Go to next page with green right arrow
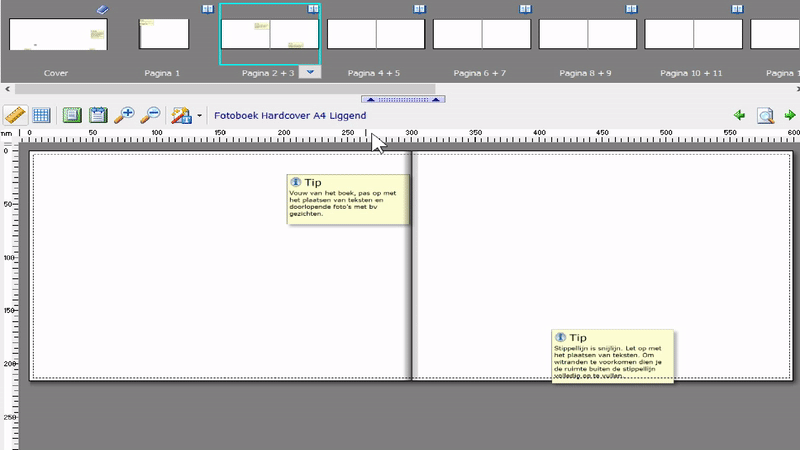 click(789, 116)
